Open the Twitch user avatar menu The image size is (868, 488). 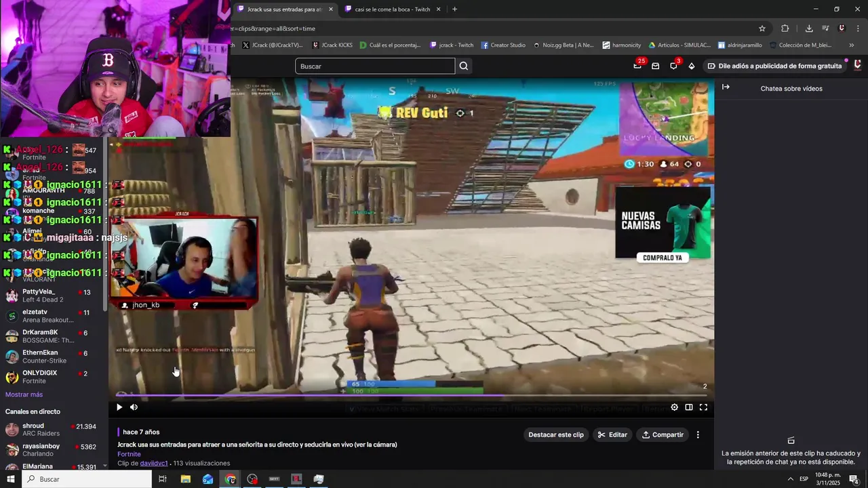[858, 66]
